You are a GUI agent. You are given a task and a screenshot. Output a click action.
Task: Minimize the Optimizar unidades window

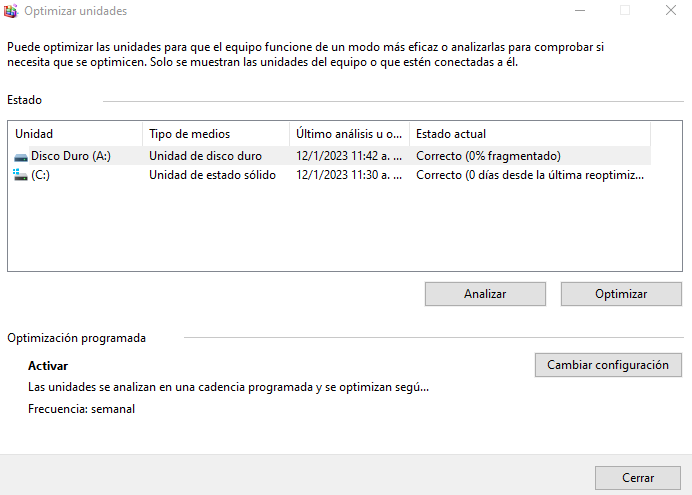pos(579,11)
